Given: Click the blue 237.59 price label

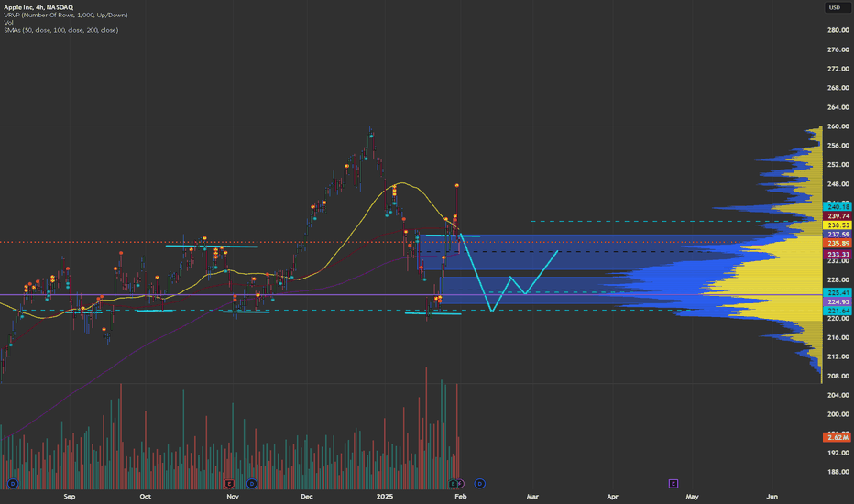Looking at the screenshot, I should (838, 235).
